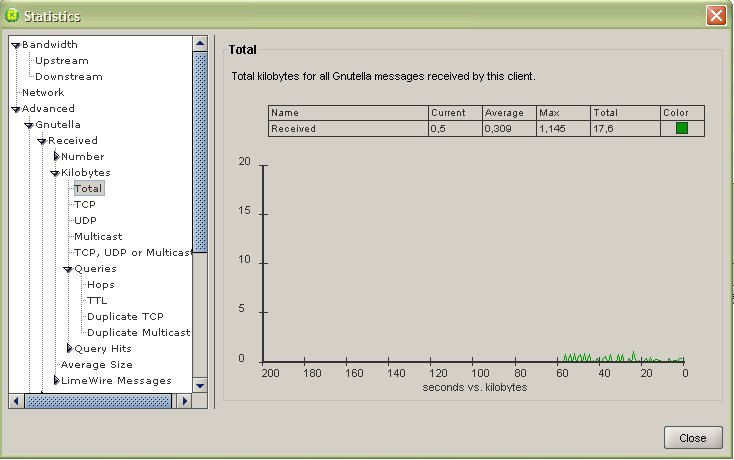Collapse the Gnutella tree node
Image resolution: width=734 pixels, height=460 pixels.
(x=29, y=125)
